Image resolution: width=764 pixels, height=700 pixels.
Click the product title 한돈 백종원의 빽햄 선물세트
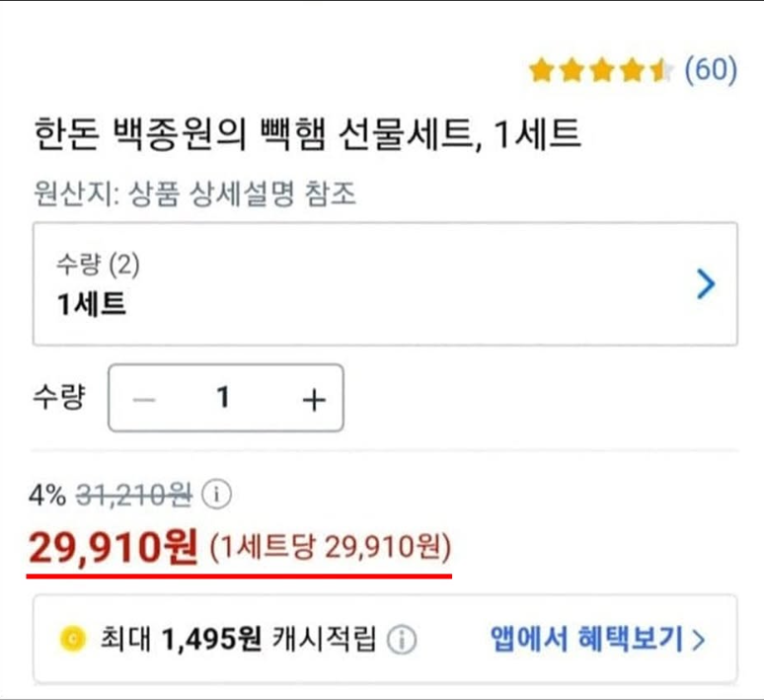click(x=307, y=132)
